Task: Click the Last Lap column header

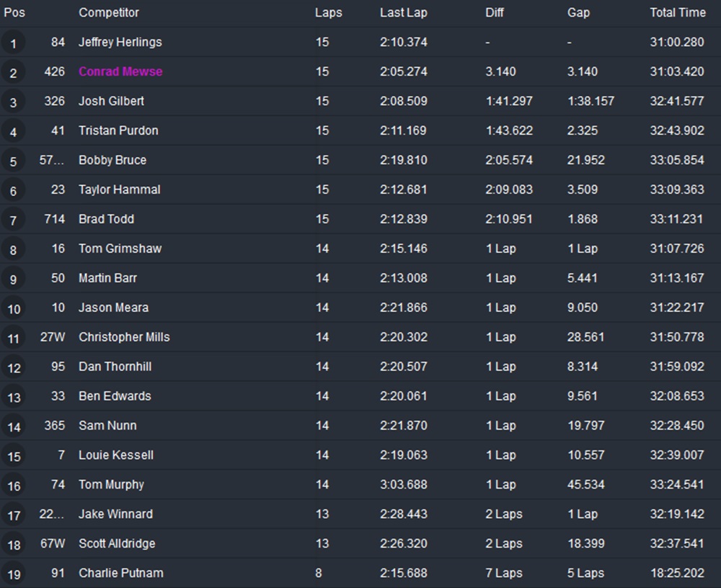Action: (x=404, y=12)
